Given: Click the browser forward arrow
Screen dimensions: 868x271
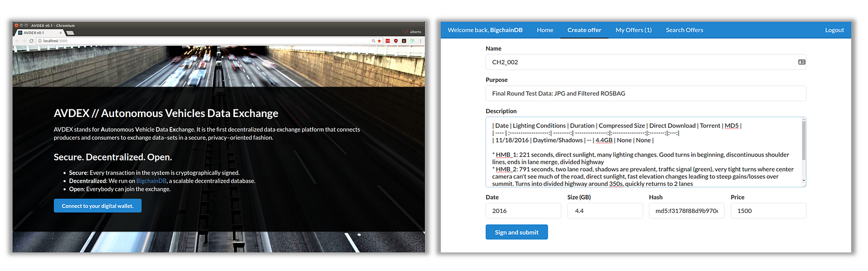Looking at the screenshot, I should point(24,41).
